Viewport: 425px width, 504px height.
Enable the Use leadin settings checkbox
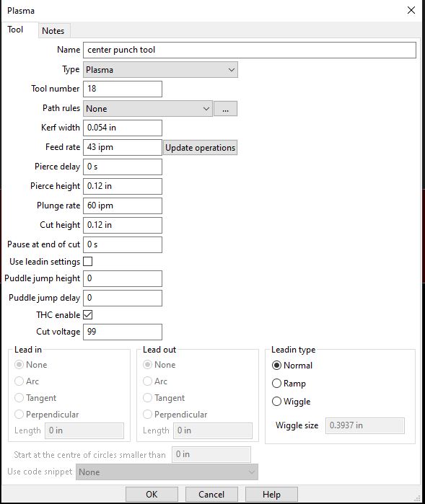point(88,261)
